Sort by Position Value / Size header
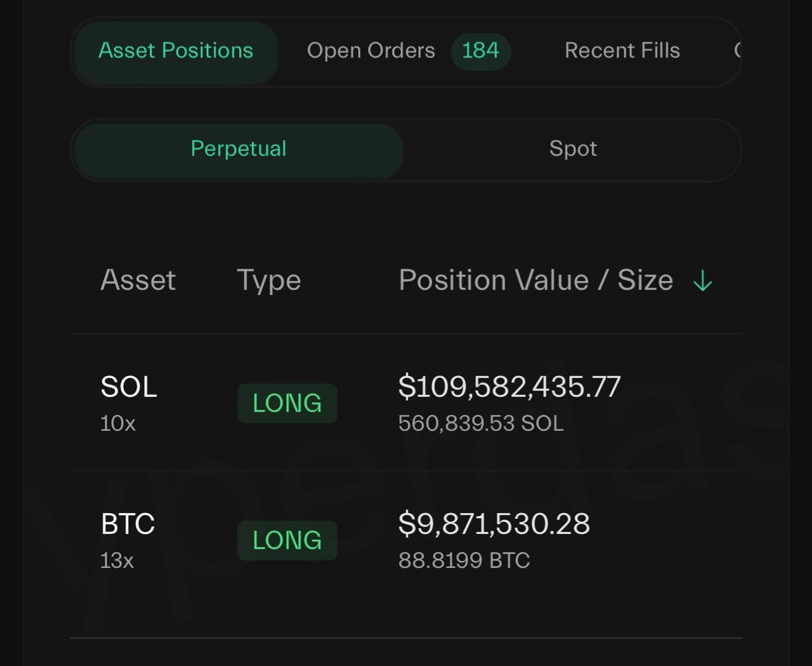This screenshot has width=812, height=666. point(535,280)
